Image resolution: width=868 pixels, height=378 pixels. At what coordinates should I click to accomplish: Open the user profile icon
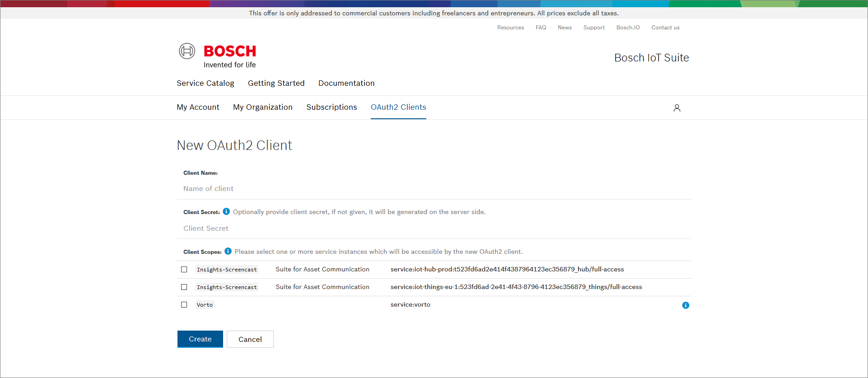[x=677, y=108]
